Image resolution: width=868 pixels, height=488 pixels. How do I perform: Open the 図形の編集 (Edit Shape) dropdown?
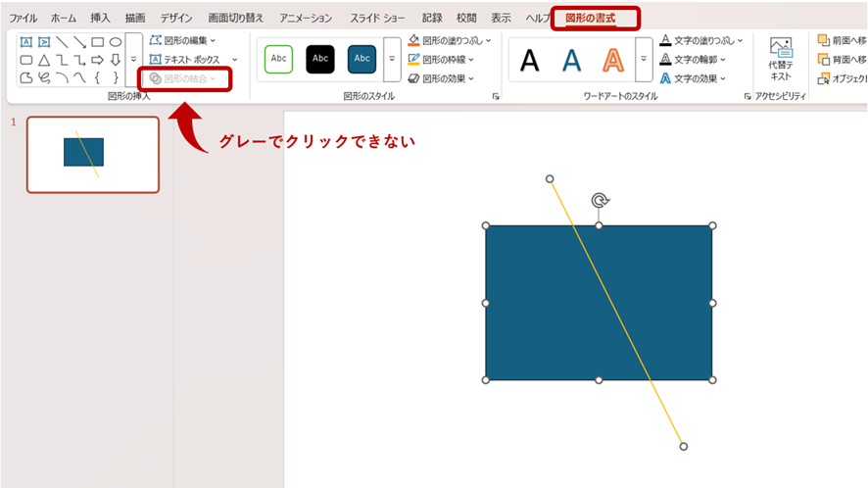tap(182, 40)
